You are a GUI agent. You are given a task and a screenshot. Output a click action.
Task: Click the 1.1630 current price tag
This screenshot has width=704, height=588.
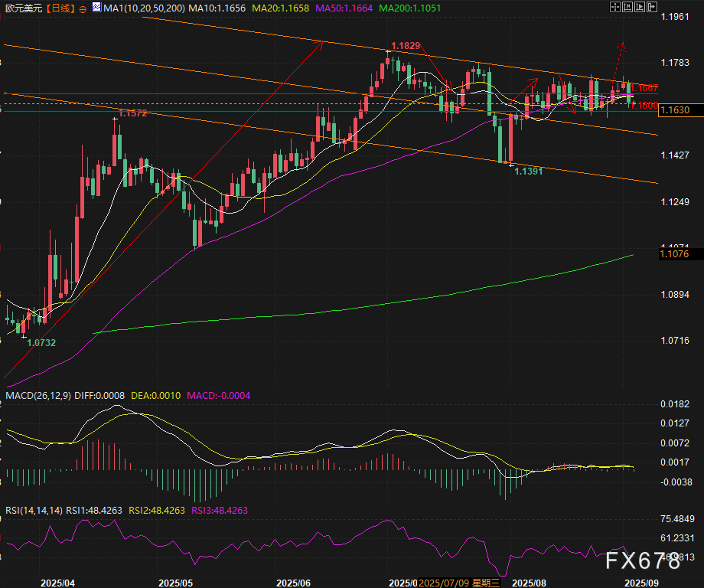pyautogui.click(x=675, y=111)
